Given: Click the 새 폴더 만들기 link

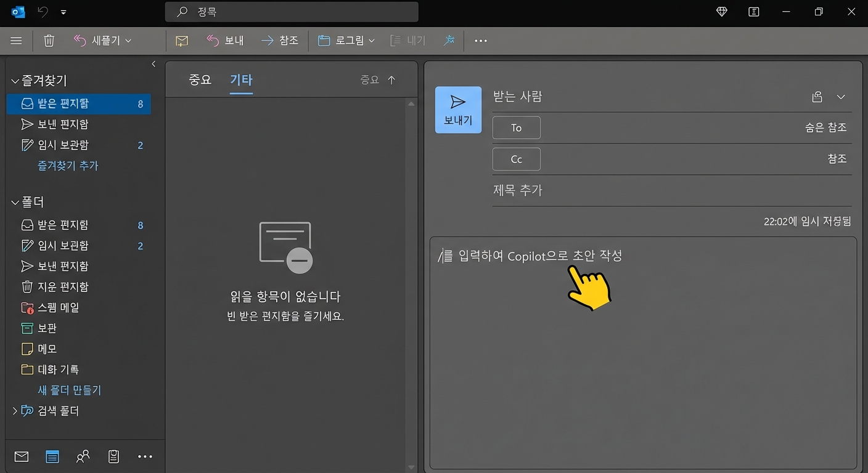Looking at the screenshot, I should pyautogui.click(x=69, y=390).
